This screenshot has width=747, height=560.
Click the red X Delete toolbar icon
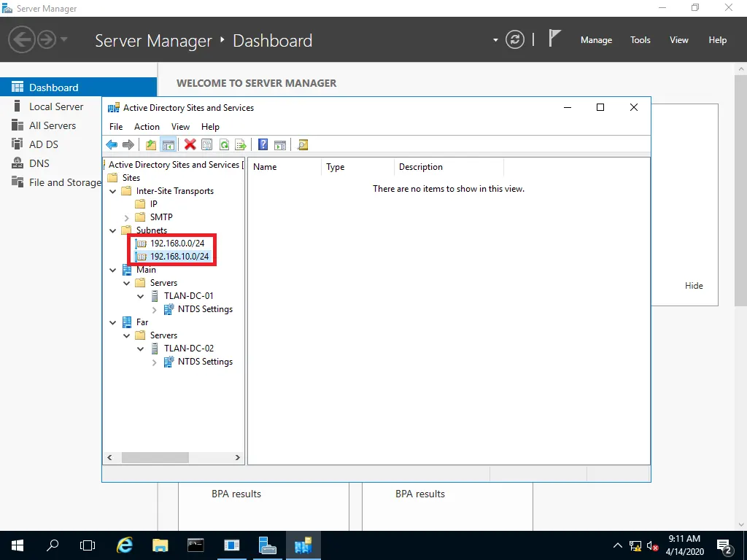click(x=190, y=145)
